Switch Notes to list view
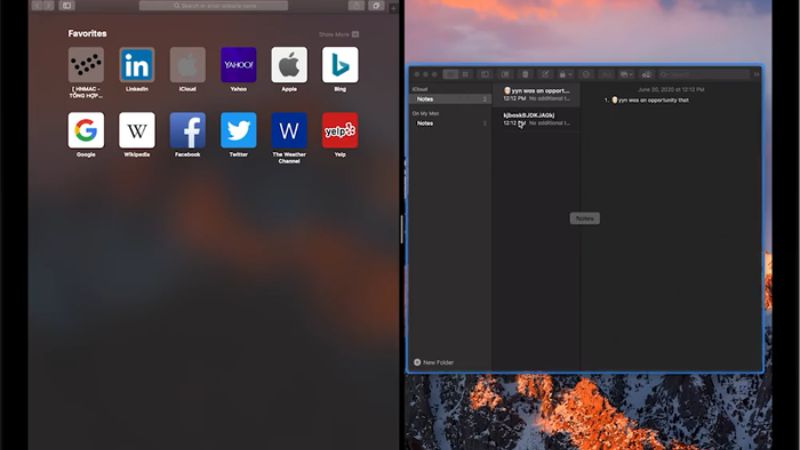Screen dimensions: 800x450 coord(450,74)
